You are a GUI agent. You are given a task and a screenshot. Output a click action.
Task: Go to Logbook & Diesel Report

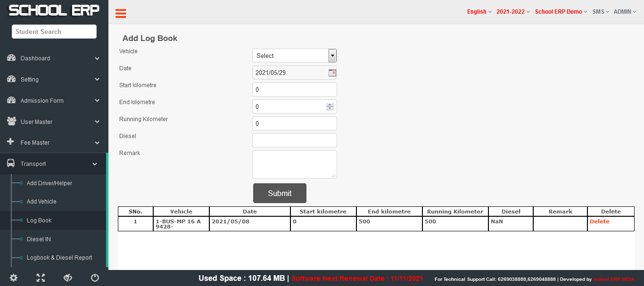tap(59, 258)
